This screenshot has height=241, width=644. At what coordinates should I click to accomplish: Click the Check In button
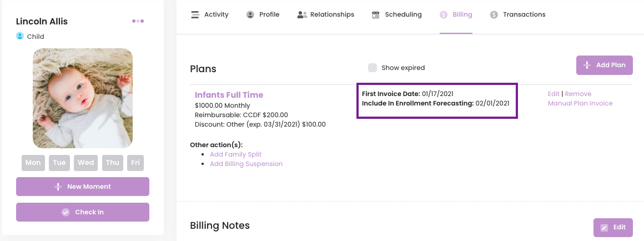[x=83, y=212]
